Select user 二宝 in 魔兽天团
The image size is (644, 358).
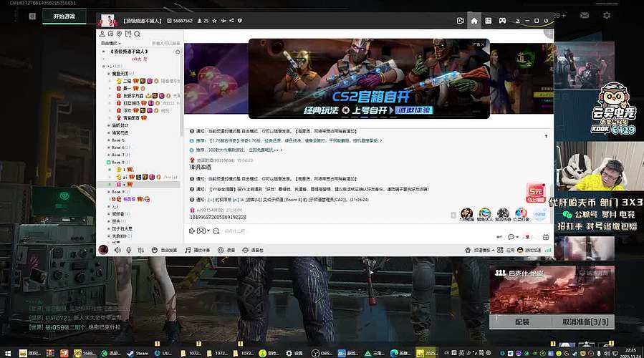pyautogui.click(x=127, y=81)
